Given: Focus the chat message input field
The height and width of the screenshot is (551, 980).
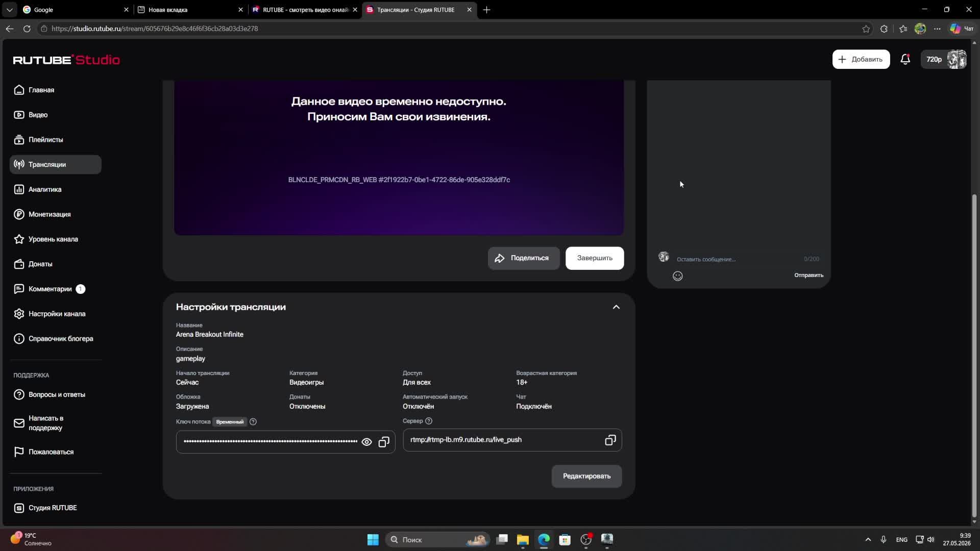Looking at the screenshot, I should 738,259.
